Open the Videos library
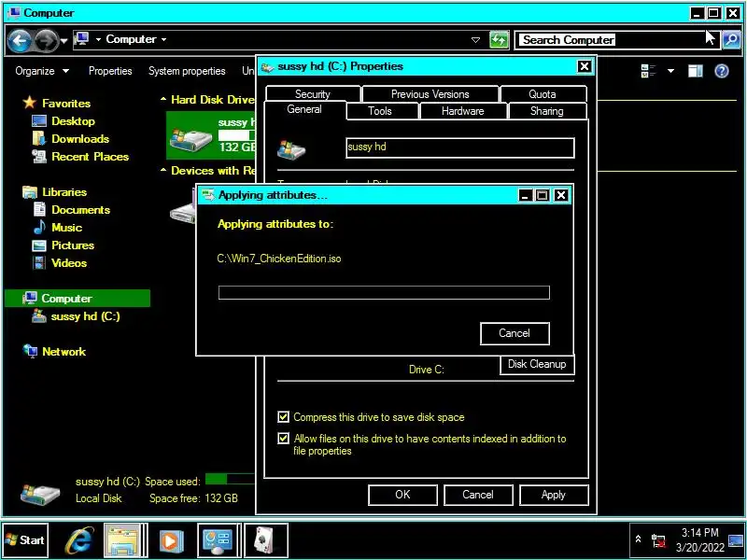 (x=69, y=263)
